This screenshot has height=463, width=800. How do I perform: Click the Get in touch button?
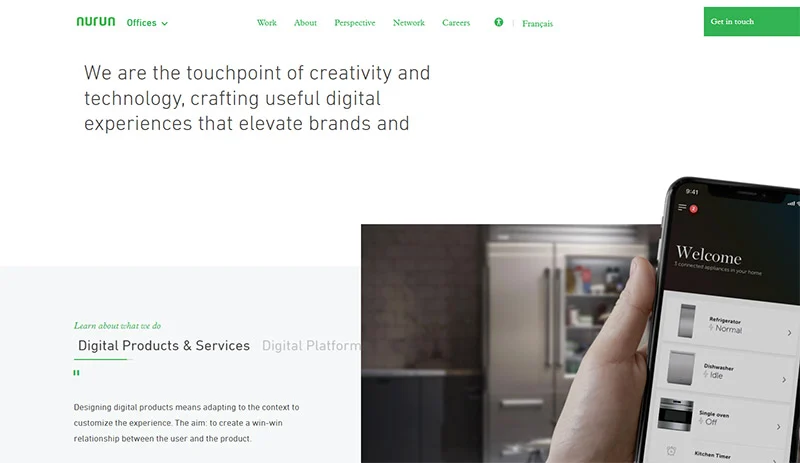coord(752,21)
